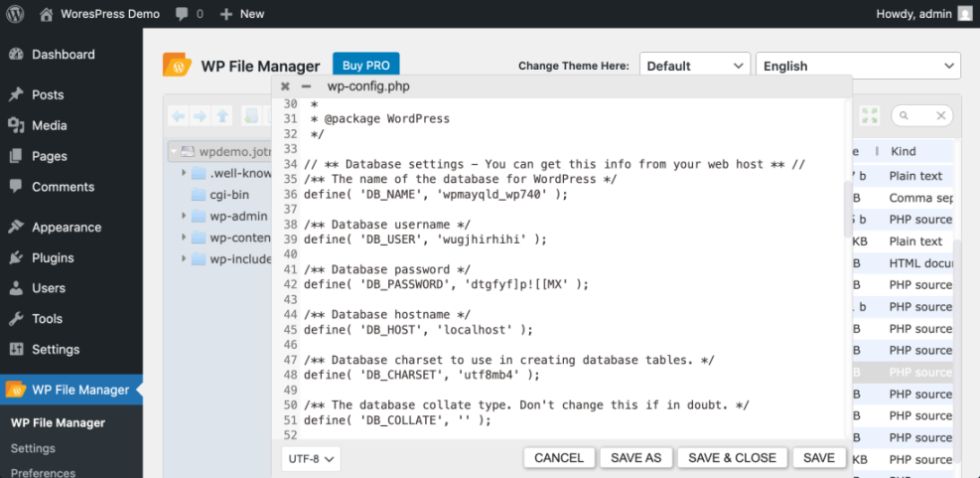
Task: Click the WP File Manager folder logo
Action: click(x=177, y=65)
